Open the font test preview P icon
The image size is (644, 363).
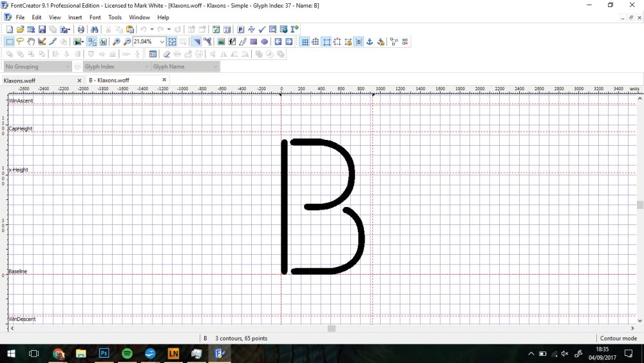click(241, 29)
